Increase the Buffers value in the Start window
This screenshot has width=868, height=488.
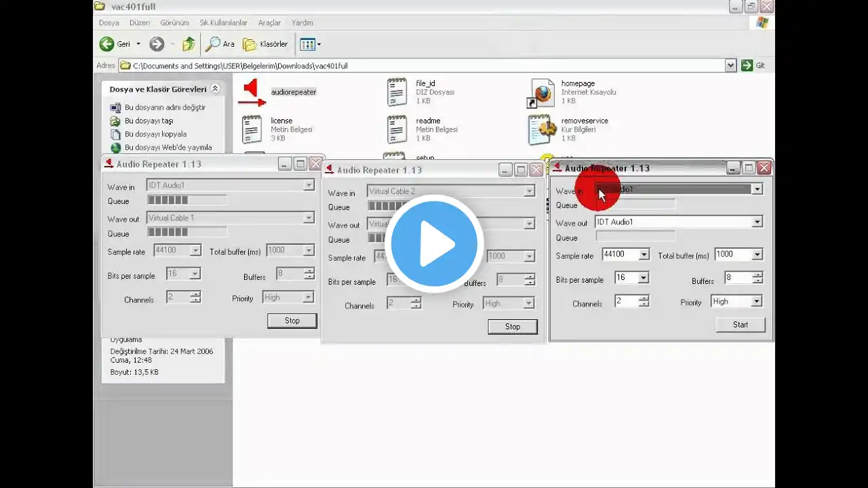757,274
